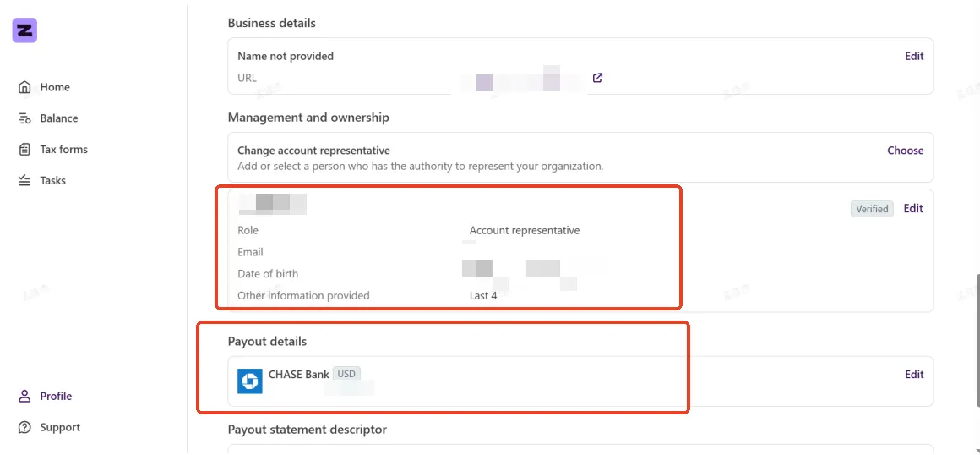Click the Balance icon in sidebar
This screenshot has height=455, width=980.
24,118
